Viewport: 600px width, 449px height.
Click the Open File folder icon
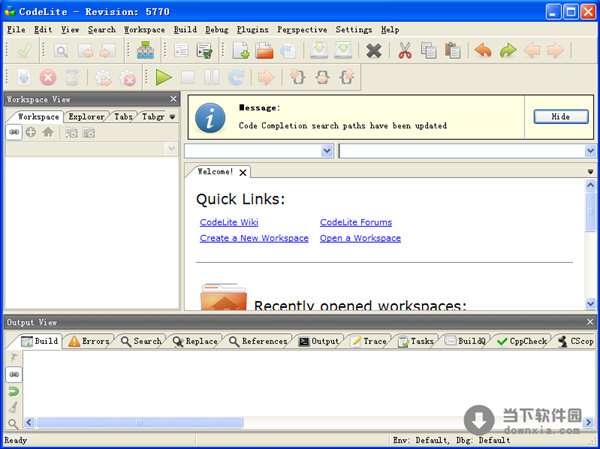(x=265, y=51)
